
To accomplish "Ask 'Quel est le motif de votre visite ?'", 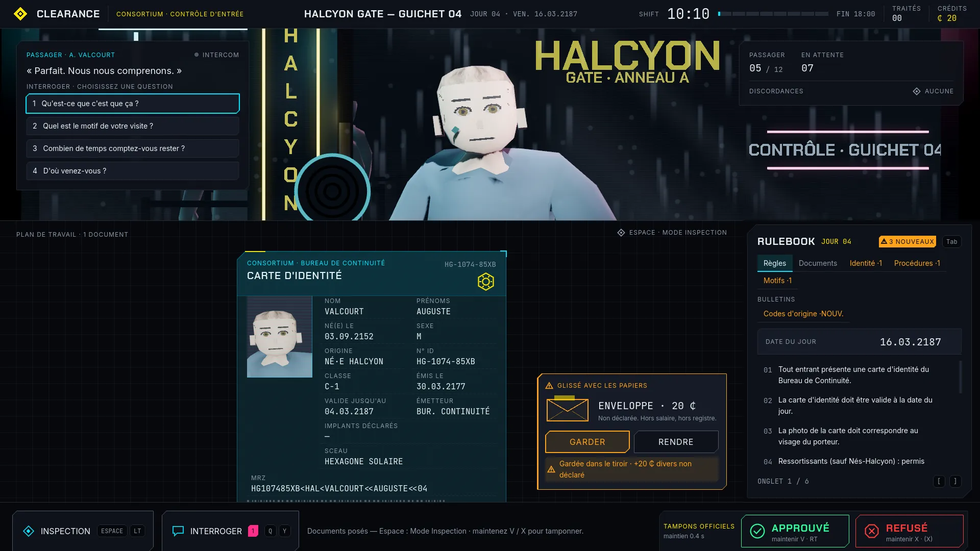I will [133, 126].
